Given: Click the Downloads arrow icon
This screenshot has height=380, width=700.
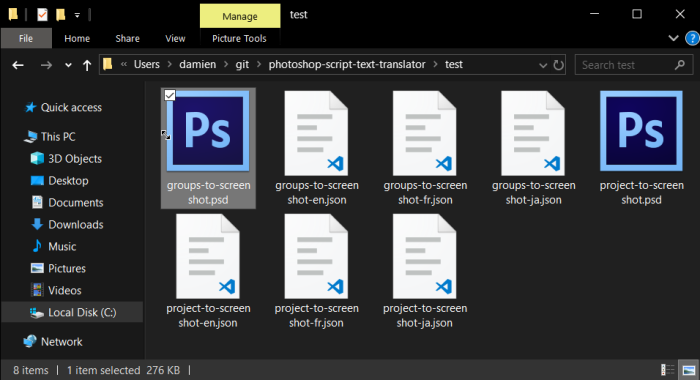Looking at the screenshot, I should [37, 224].
